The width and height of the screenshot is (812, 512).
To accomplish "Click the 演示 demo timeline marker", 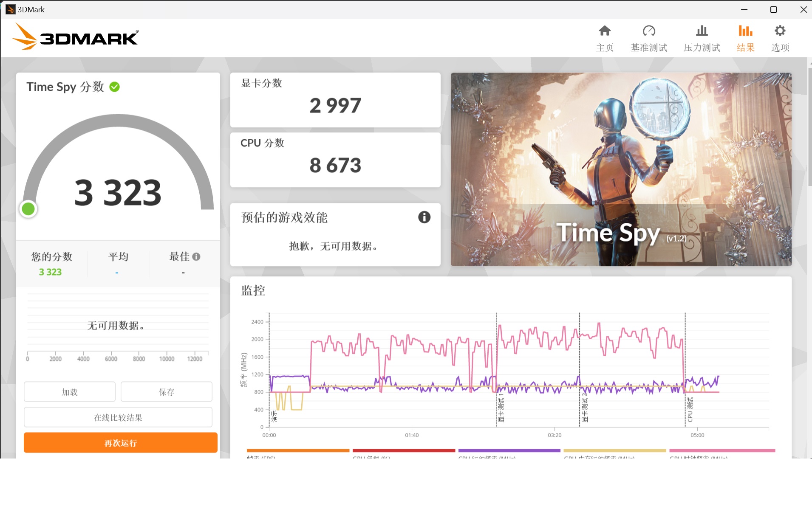I will [x=274, y=416].
